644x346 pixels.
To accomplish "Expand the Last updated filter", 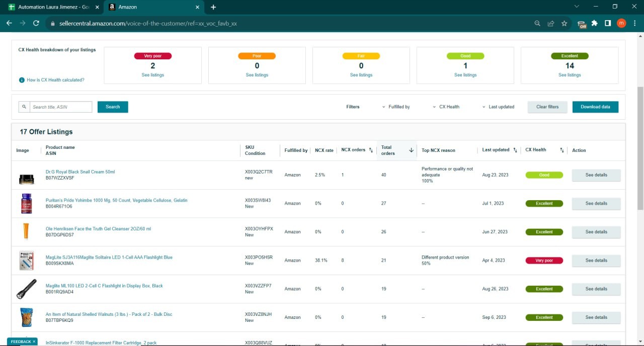I will [498, 107].
